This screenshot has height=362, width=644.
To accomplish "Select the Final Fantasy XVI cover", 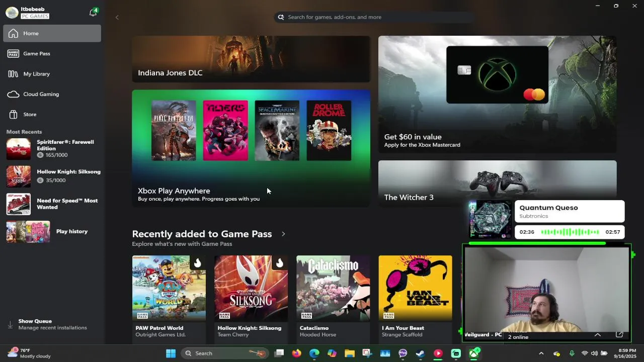I will coord(174,131).
